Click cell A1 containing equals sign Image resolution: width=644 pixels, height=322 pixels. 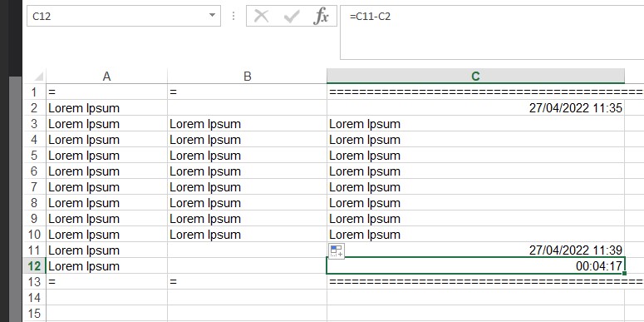pos(107,92)
